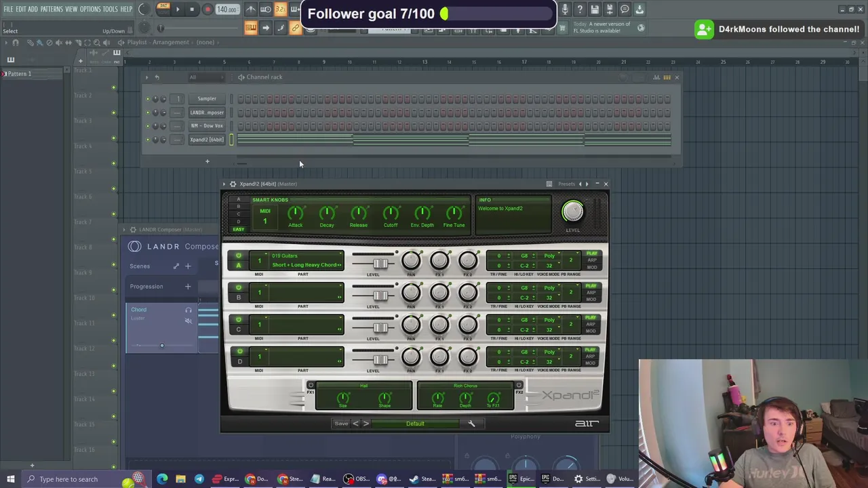This screenshot has height=488, width=868.
Task: Click the save disk icon in the top toolbar
Action: click(595, 9)
